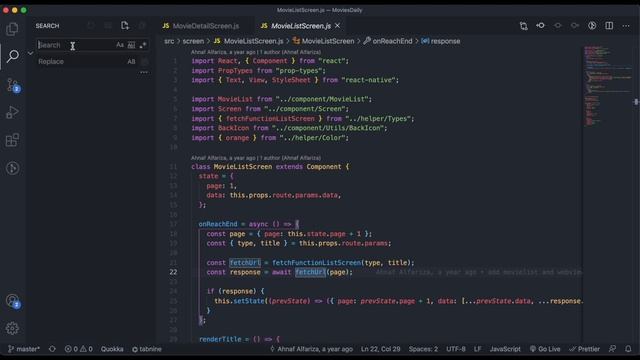640x360 pixels.
Task: Click onReachEnd in the breadcrumb
Action: (388, 41)
